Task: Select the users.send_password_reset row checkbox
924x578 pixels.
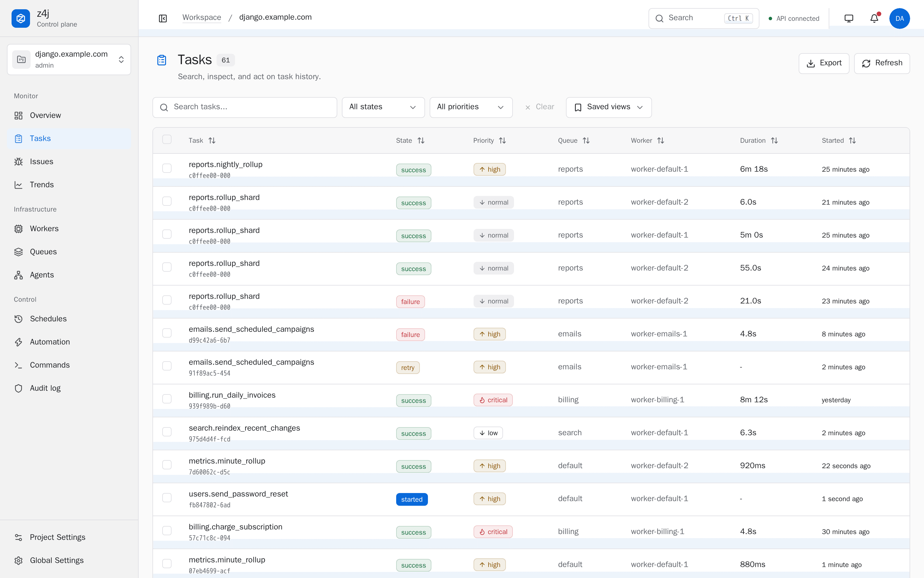Action: click(167, 498)
